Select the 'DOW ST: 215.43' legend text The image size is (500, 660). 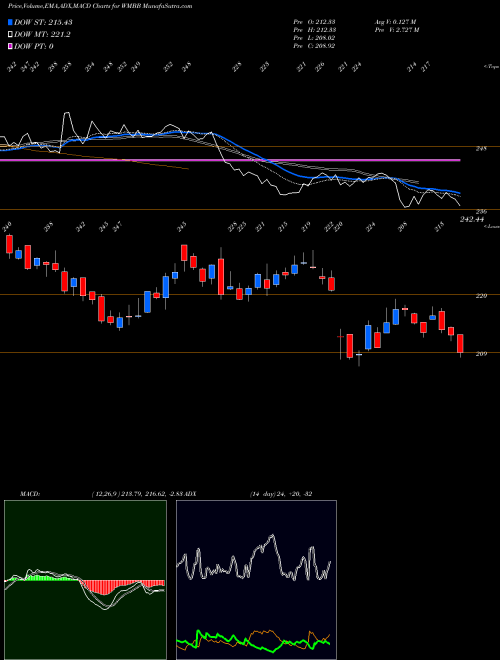tap(43, 22)
